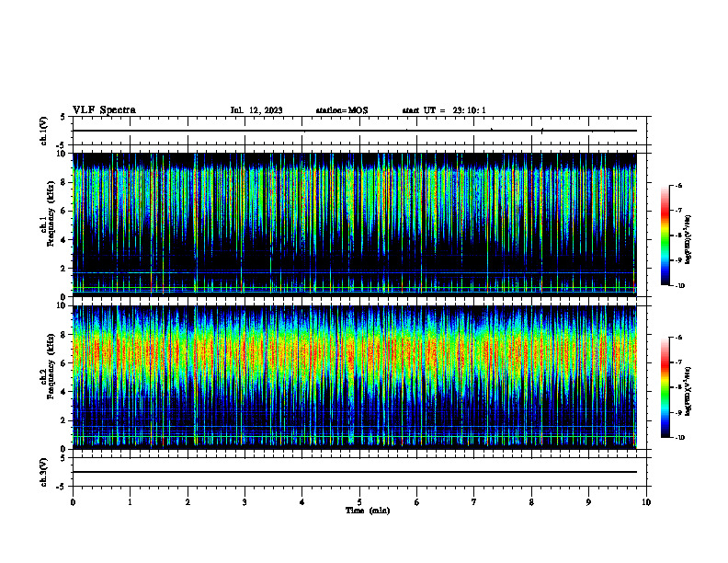Click the "-10" tick on ch.2 color bar

point(679,438)
